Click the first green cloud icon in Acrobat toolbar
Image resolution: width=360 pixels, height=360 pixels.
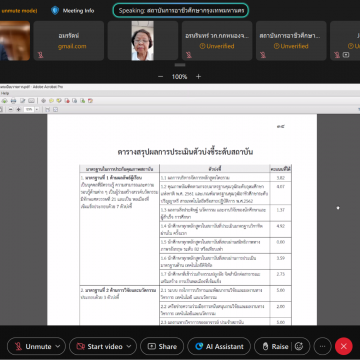click(4, 100)
